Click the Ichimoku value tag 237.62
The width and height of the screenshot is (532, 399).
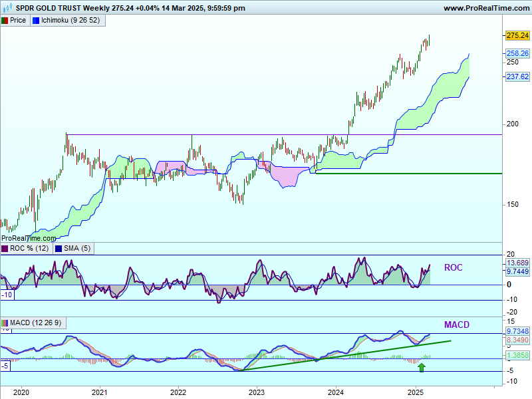click(x=517, y=76)
